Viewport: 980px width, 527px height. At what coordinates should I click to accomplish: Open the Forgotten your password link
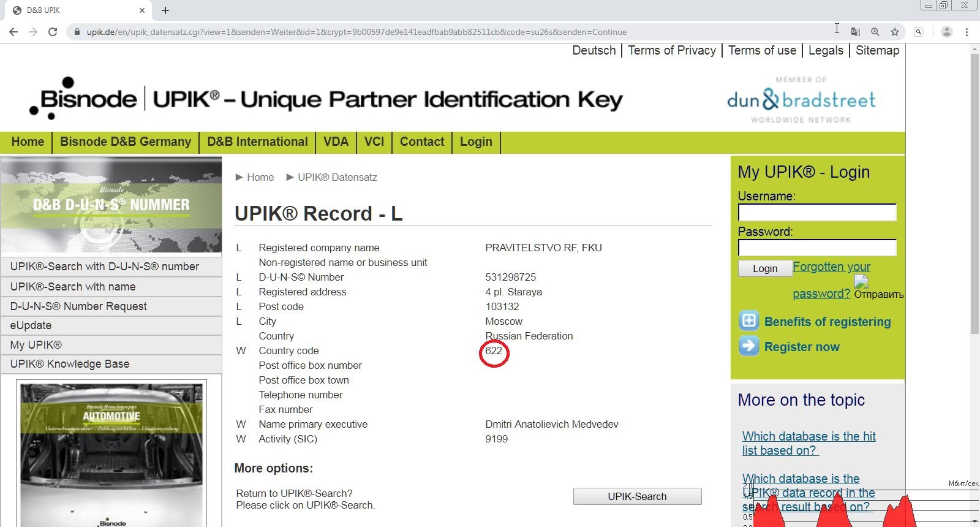coord(831,267)
